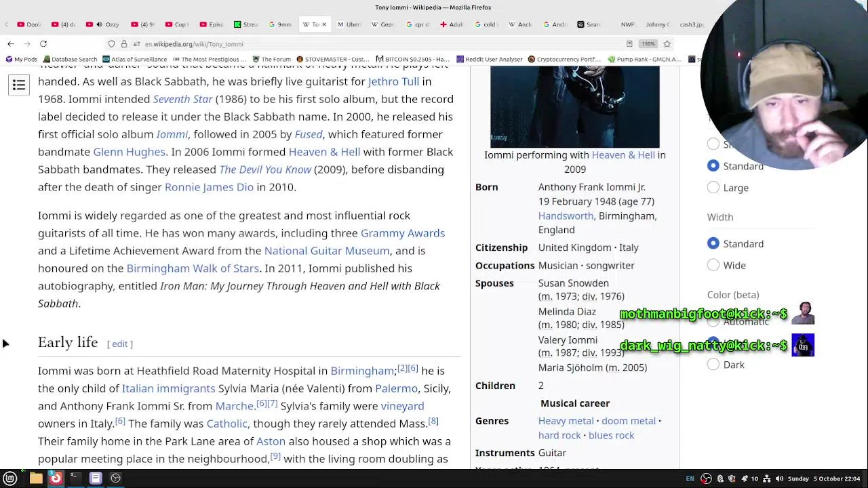Image resolution: width=868 pixels, height=488 pixels.
Task: Switch to the Uber tab
Action: (350, 24)
